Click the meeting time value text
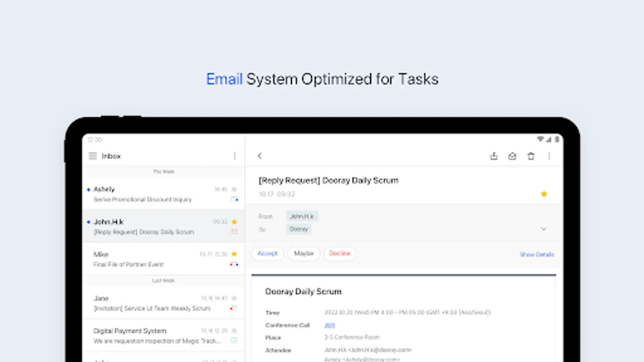 click(408, 312)
